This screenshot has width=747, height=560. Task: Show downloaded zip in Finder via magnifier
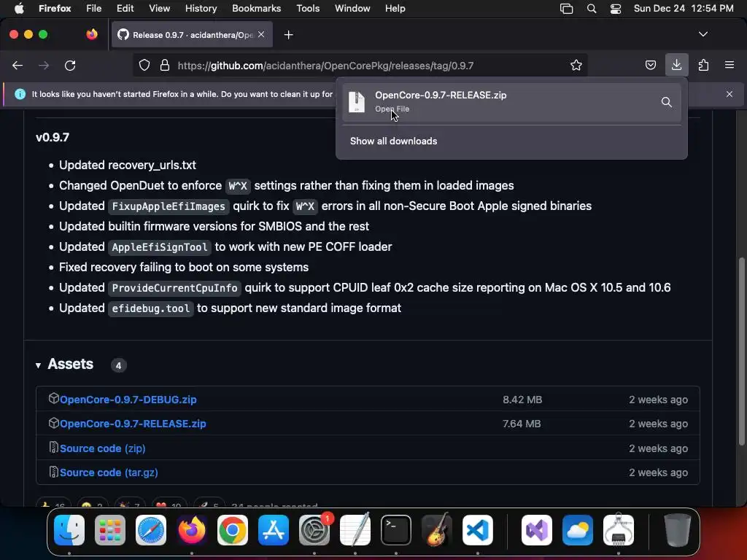tap(667, 102)
